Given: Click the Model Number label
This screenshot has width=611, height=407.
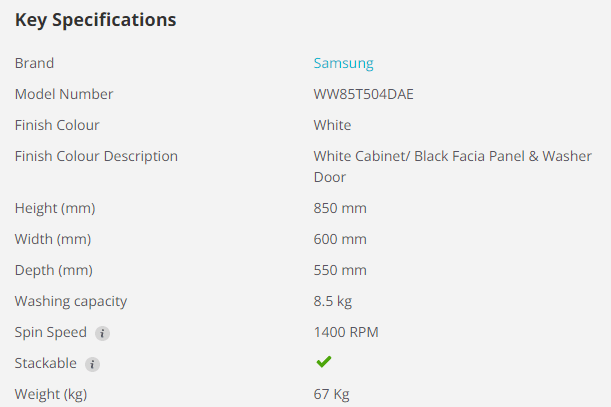Looking at the screenshot, I should [64, 94].
